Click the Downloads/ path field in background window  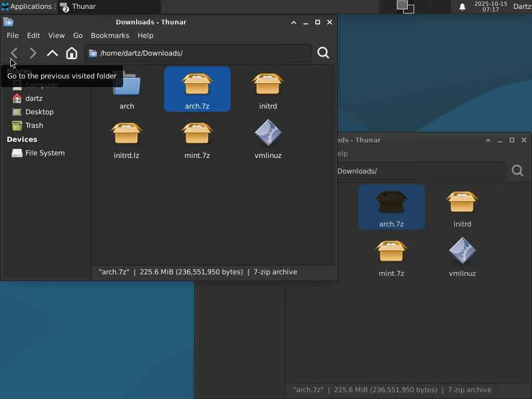[x=421, y=171]
